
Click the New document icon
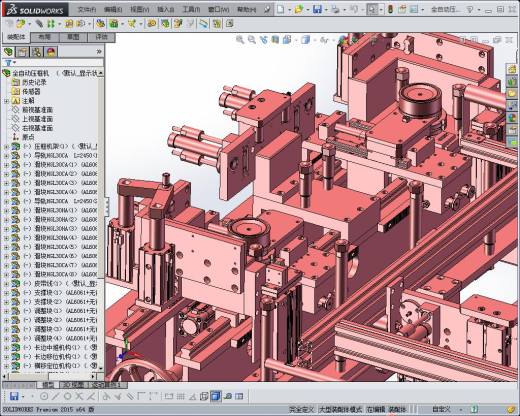point(281,9)
